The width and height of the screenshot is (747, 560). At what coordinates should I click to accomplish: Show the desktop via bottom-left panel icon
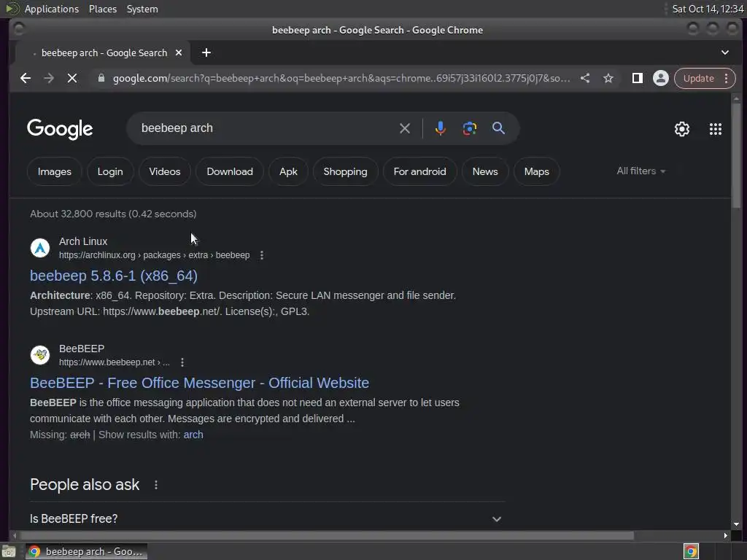coord(9,552)
